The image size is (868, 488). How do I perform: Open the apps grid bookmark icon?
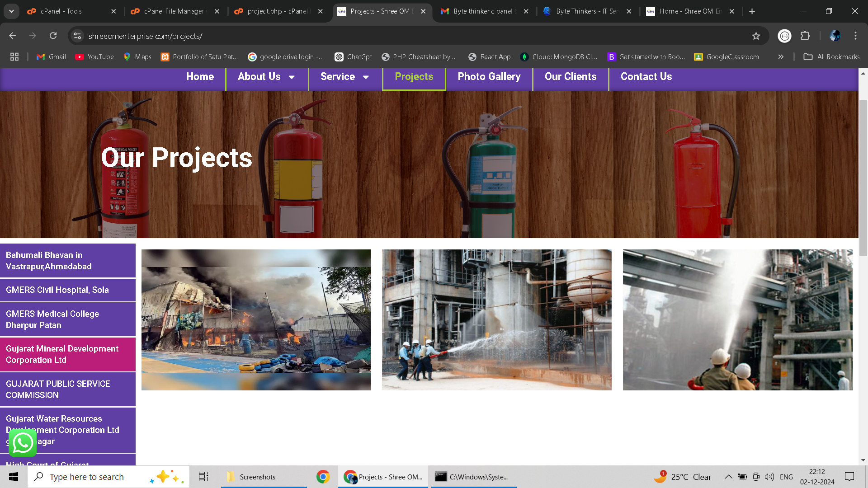[x=14, y=56]
